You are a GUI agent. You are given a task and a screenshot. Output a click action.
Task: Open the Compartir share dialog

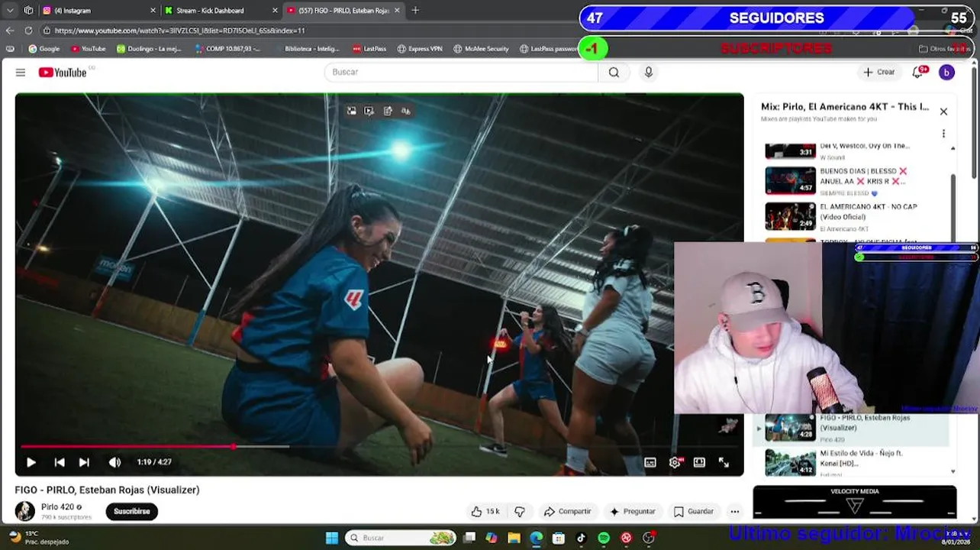(567, 511)
